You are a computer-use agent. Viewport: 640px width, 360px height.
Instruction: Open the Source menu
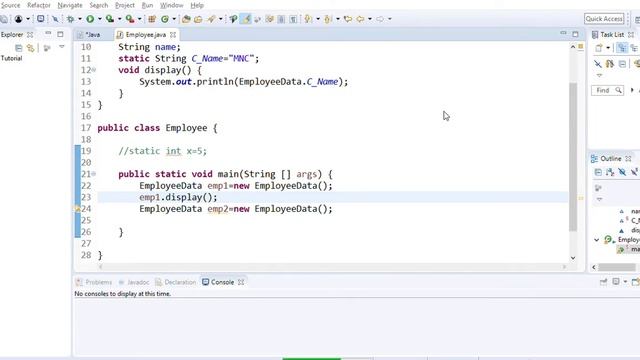point(11,5)
